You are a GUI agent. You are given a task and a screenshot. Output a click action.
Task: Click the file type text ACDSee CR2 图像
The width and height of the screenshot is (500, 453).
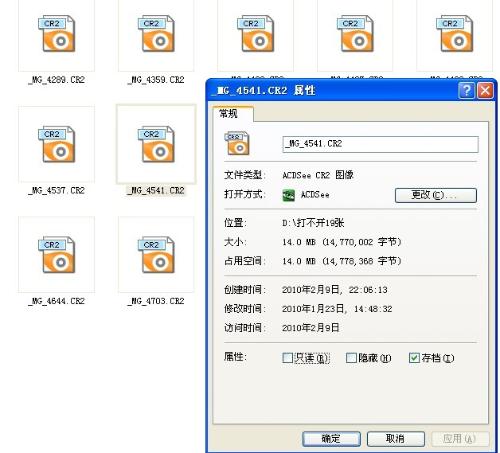point(318,175)
